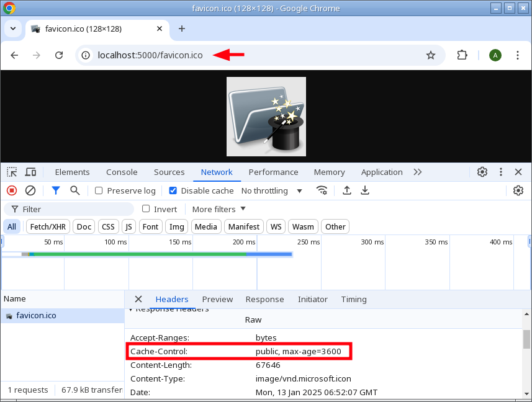Filter requests by CSS type
532x402 pixels.
tap(108, 227)
